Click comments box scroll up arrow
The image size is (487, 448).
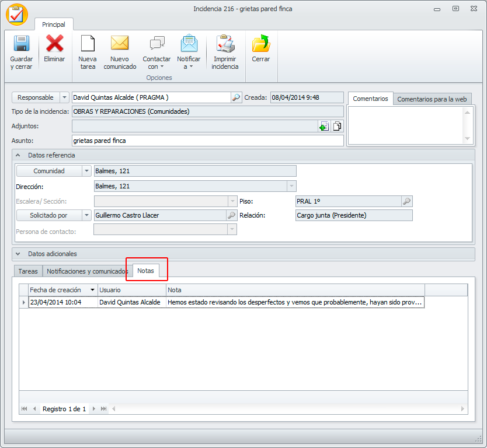tap(467, 113)
